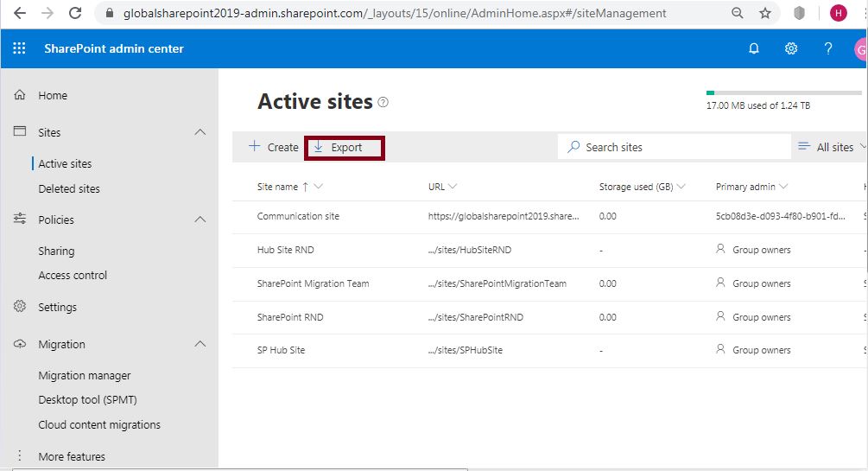Open the All sites view dropdown
Viewport: 868px width, 471px height.
(863, 147)
